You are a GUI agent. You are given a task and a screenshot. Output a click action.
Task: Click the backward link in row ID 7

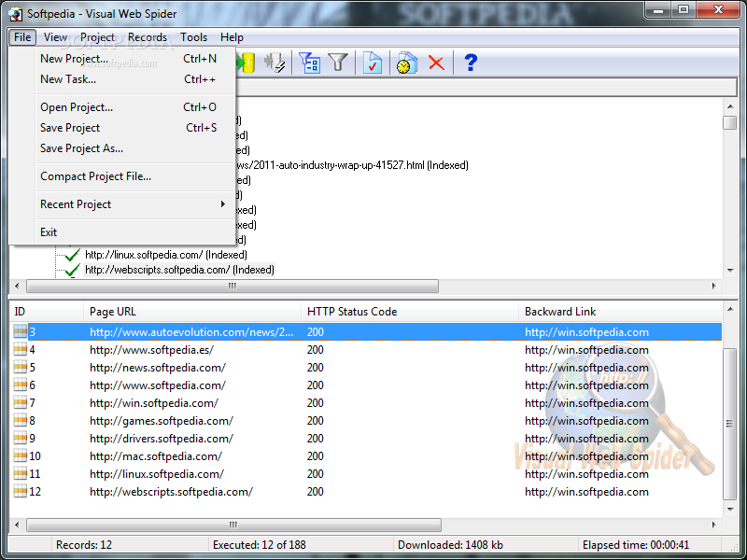click(x=586, y=403)
